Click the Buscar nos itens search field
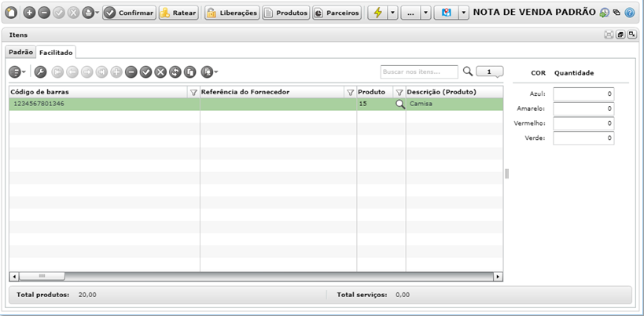Screen dimensions: 644x316 coord(419,72)
